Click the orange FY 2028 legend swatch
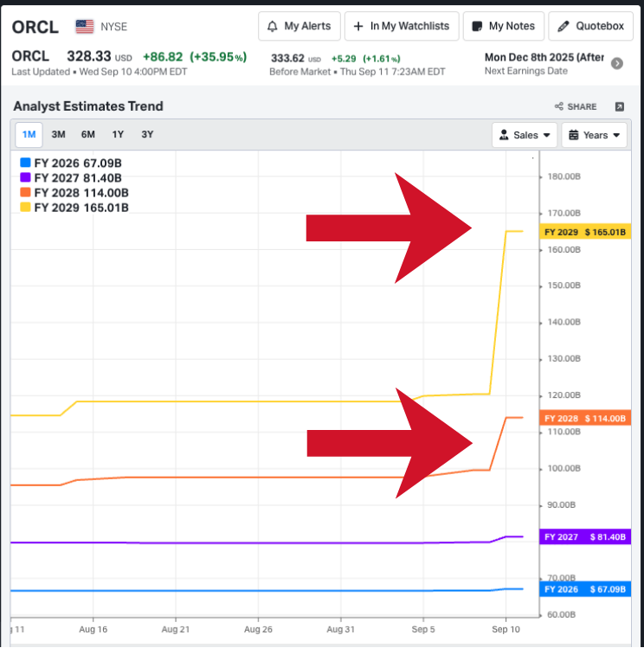Viewport: 644px width, 648px height. pos(25,193)
